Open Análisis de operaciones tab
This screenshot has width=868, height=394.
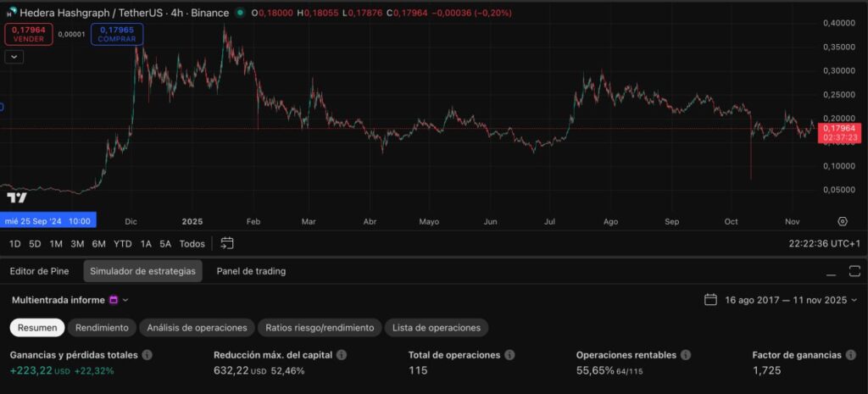point(197,328)
